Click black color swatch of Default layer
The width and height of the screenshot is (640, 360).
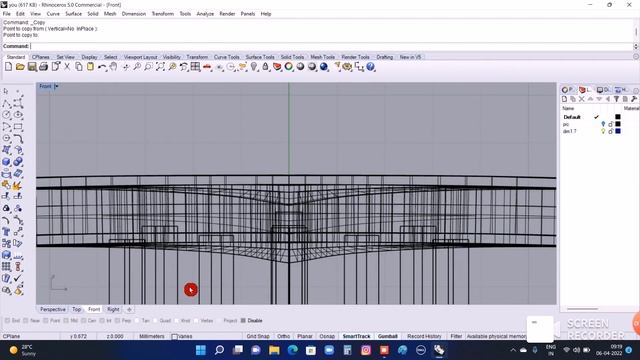click(618, 117)
